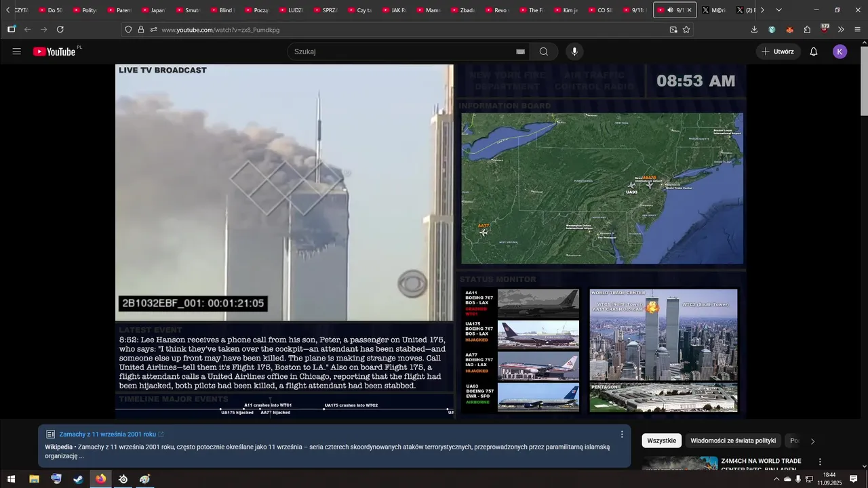Open picture-in-picture icon in address bar
Image resolution: width=868 pixels, height=488 pixels.
tap(673, 30)
